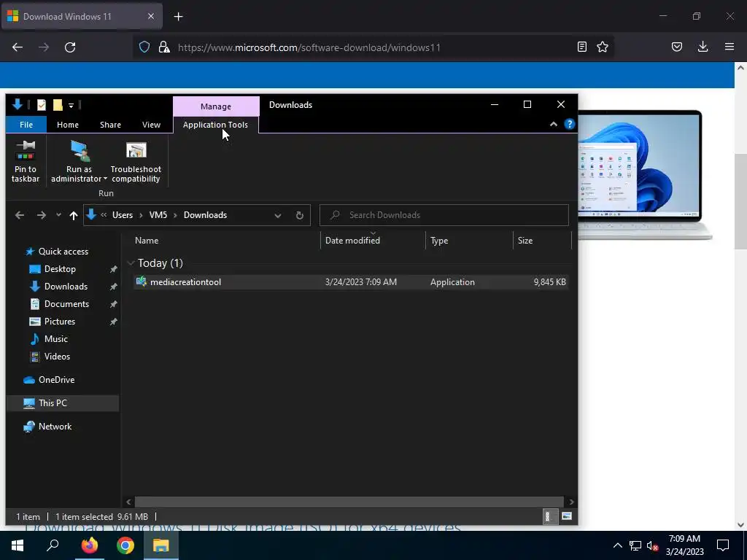Collapse the Explorer ribbon with chevron
The height and width of the screenshot is (560, 747).
554,124
